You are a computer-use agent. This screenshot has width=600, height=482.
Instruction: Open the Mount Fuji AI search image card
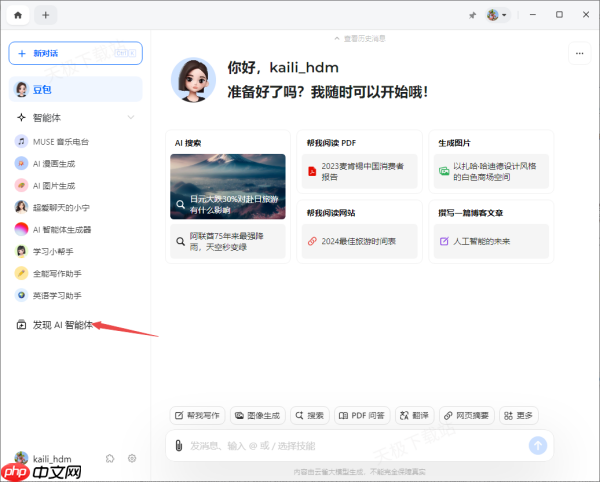[x=228, y=186]
